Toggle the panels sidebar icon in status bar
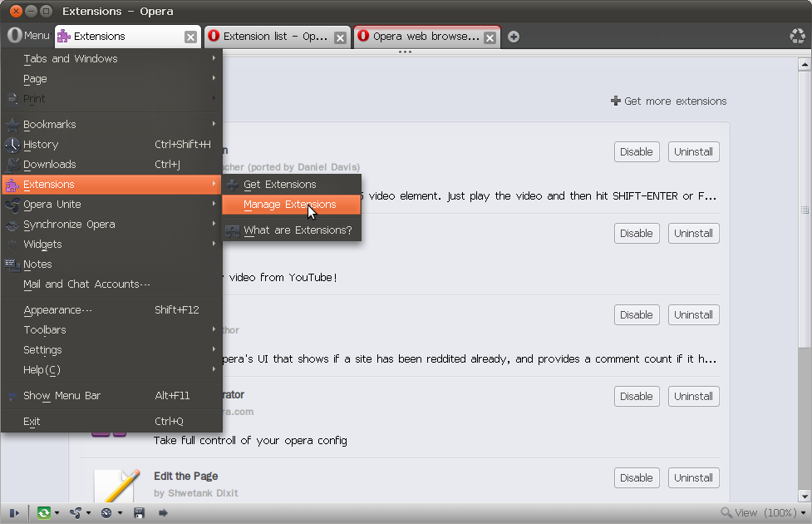The width and height of the screenshot is (812, 524). 14,512
